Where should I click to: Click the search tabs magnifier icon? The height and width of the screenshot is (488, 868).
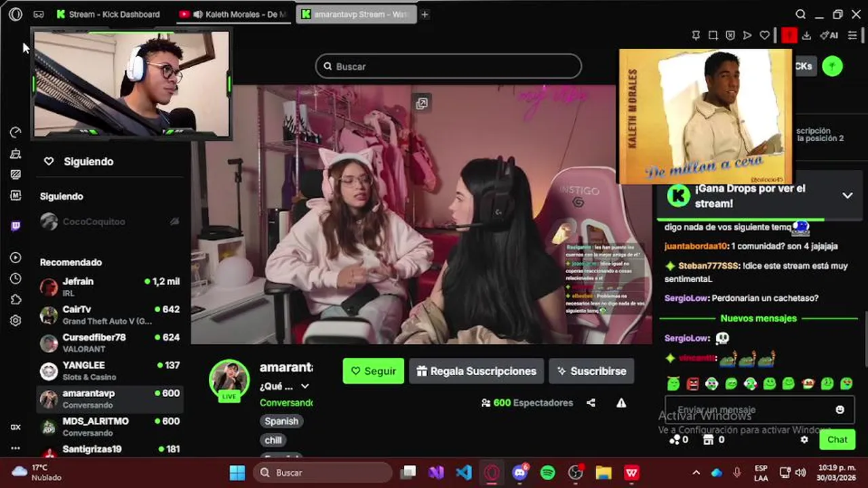801,14
